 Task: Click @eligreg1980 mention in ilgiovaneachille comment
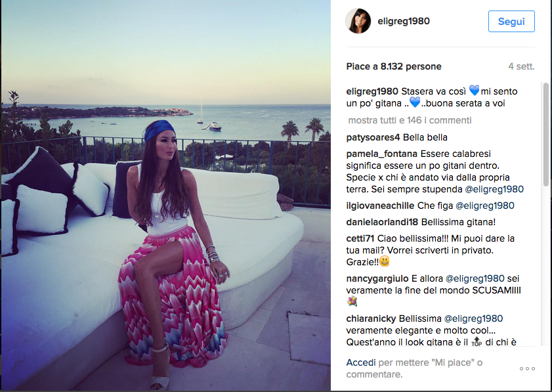(485, 206)
